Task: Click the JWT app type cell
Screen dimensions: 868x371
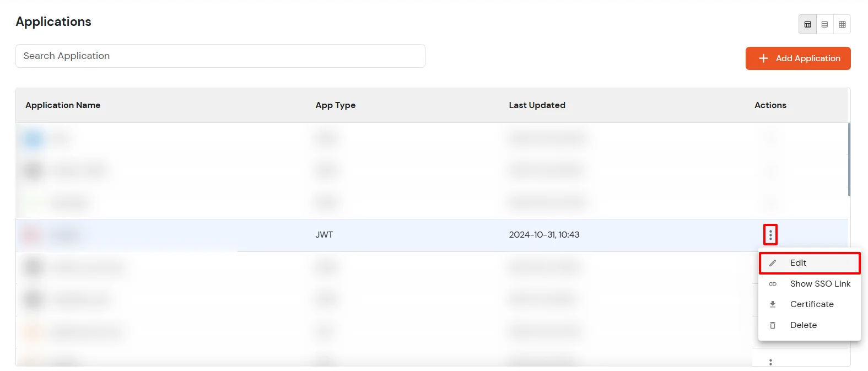Action: tap(324, 235)
